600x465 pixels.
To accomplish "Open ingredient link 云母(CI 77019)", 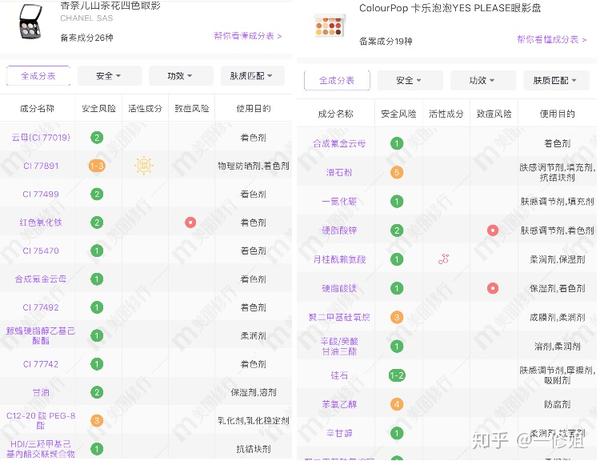I will [41, 137].
